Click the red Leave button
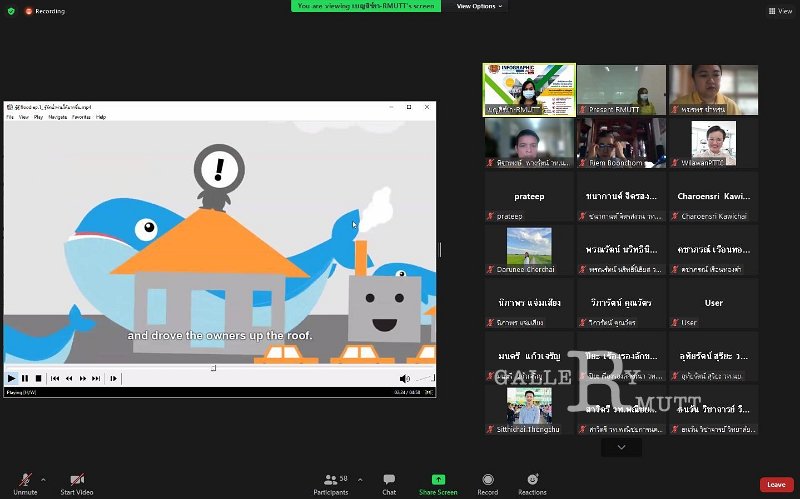 [x=777, y=484]
